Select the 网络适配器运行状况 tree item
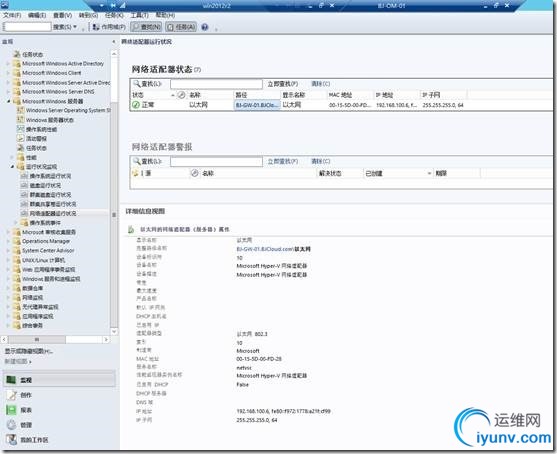The height and width of the screenshot is (454, 557). [53, 214]
